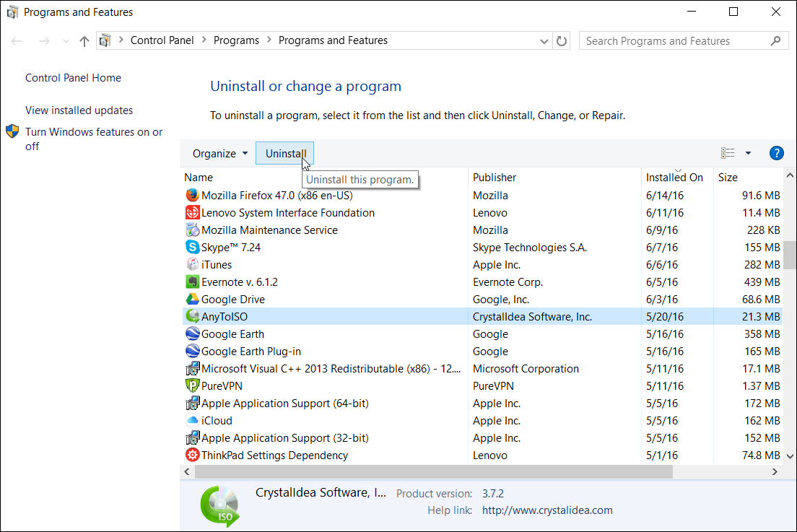Image resolution: width=797 pixels, height=532 pixels.
Task: Select ThinkPad Settings Dependency name text
Action: (x=274, y=455)
